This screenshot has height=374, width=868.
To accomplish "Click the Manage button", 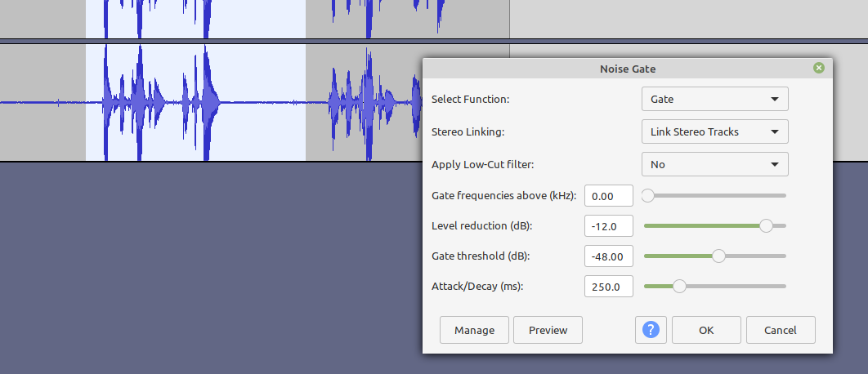I will tap(474, 330).
